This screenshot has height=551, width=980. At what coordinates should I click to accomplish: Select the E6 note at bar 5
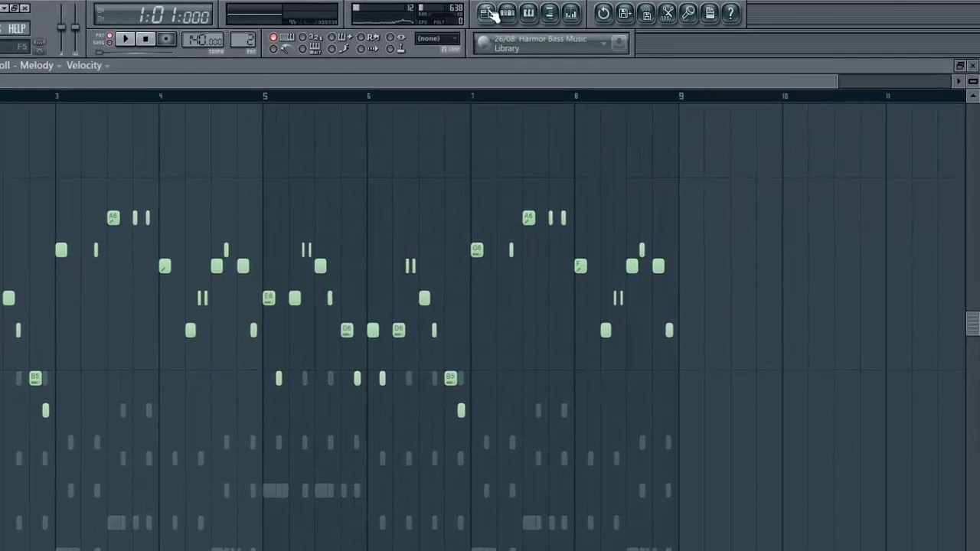pyautogui.click(x=269, y=298)
